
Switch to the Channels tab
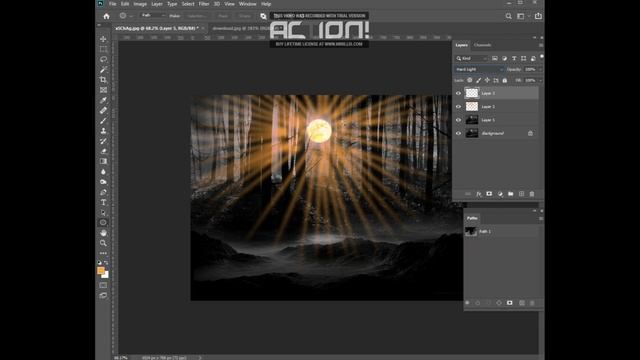coord(482,45)
